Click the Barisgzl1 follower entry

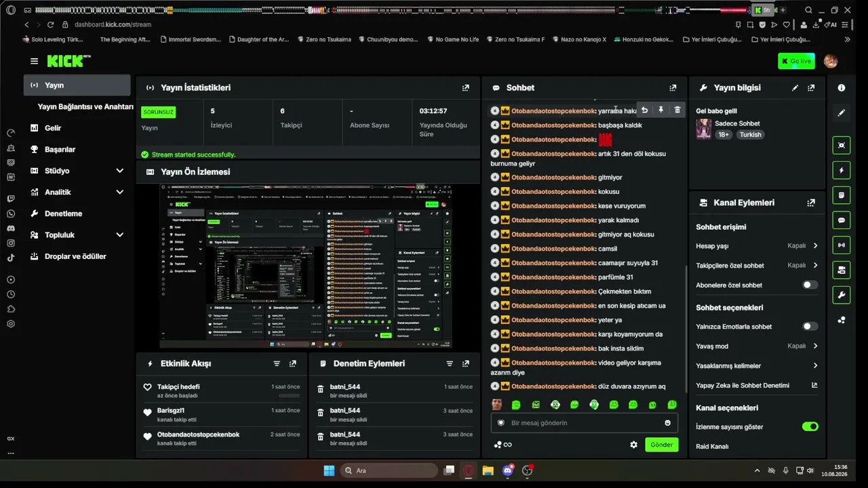(221, 414)
